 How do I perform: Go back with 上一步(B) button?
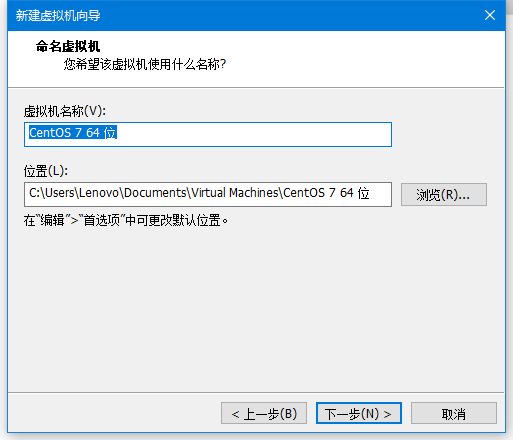(264, 413)
